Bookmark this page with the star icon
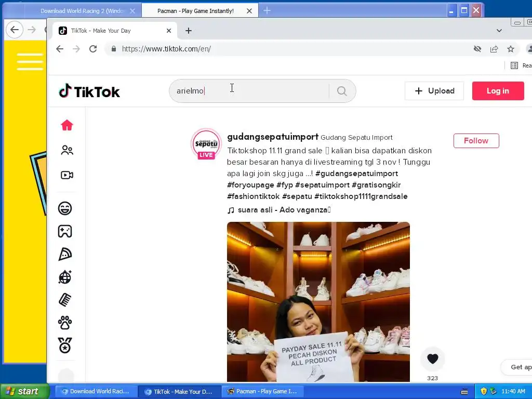532x399 pixels. click(x=511, y=49)
